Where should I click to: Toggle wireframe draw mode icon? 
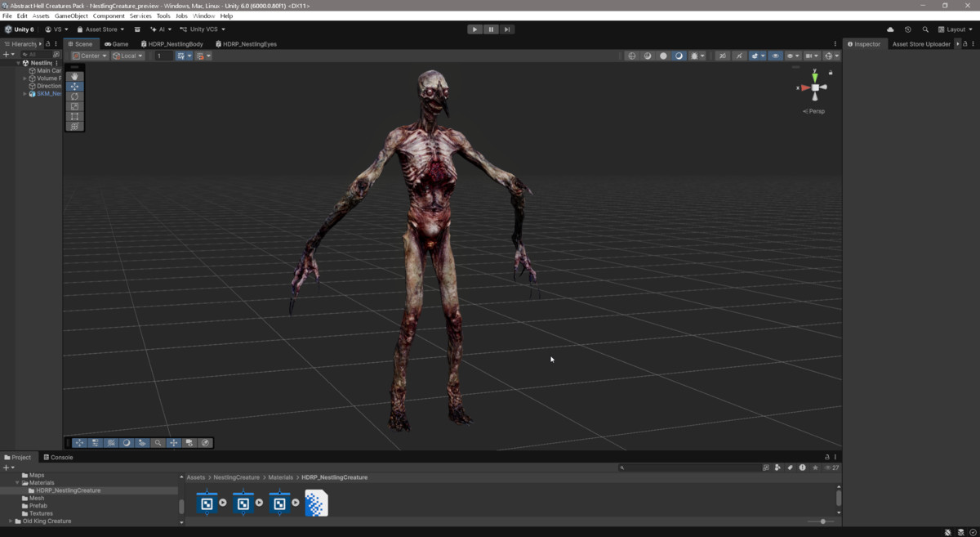pos(631,56)
